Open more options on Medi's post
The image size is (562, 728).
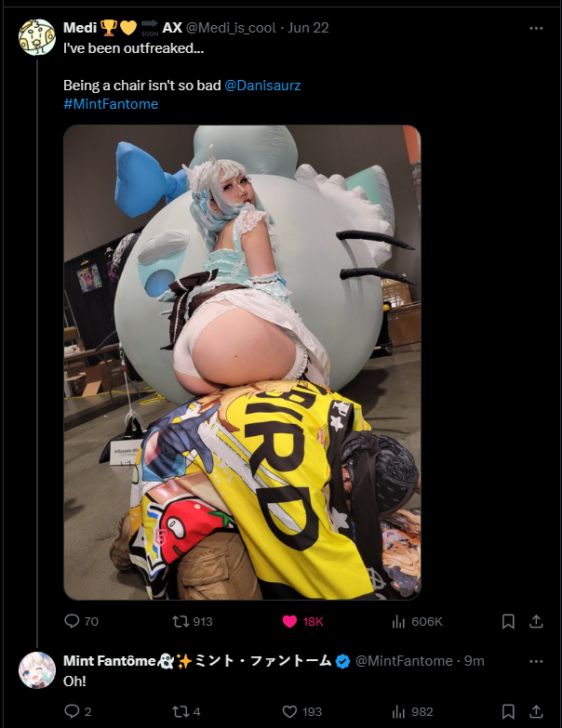pos(536,28)
